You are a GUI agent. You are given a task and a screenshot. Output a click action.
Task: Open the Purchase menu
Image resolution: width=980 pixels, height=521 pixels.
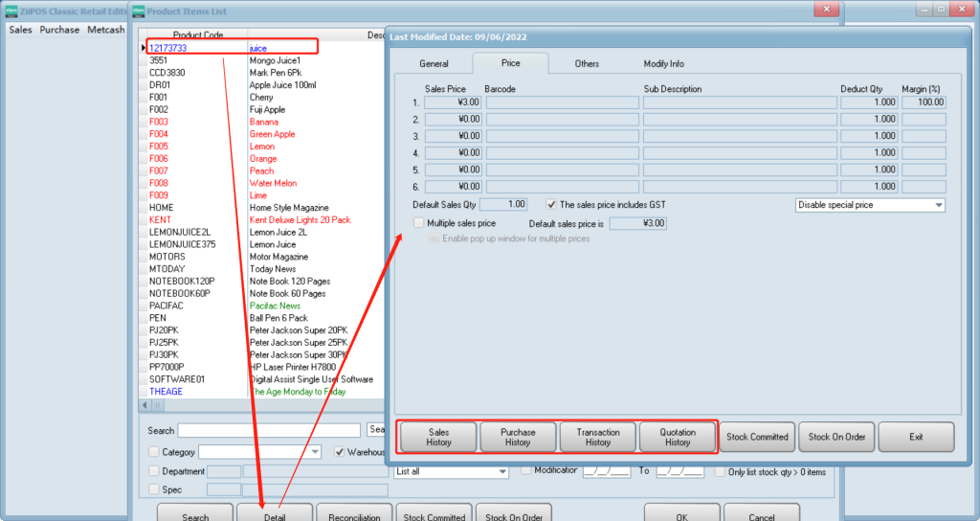pyautogui.click(x=59, y=30)
